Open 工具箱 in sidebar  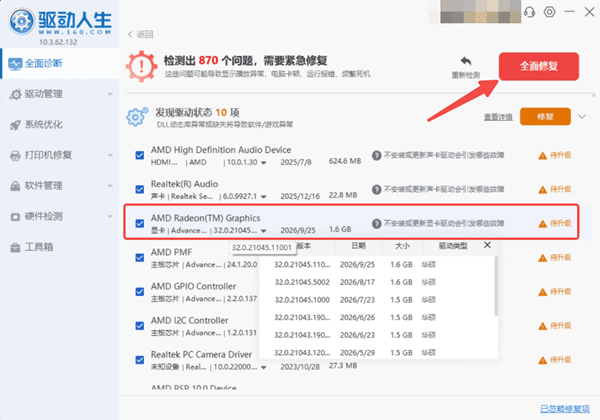coord(59,247)
